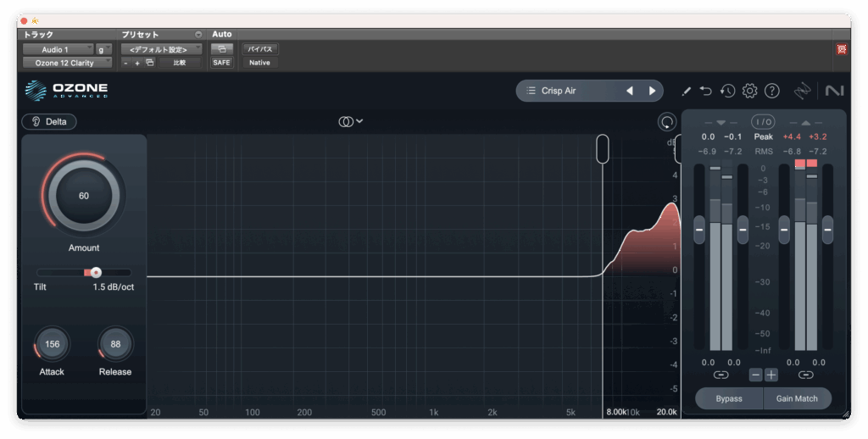Click the circular reset icon above graph

pos(667,122)
